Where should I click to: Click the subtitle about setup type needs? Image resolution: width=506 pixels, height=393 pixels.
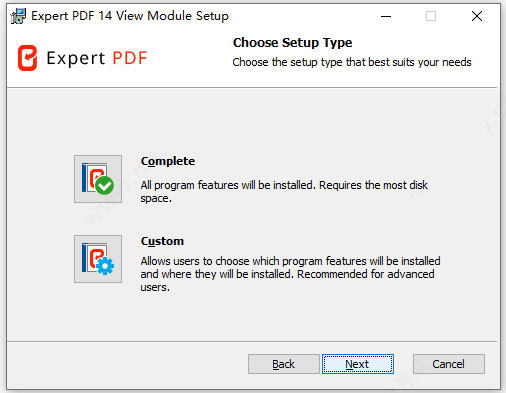352,62
